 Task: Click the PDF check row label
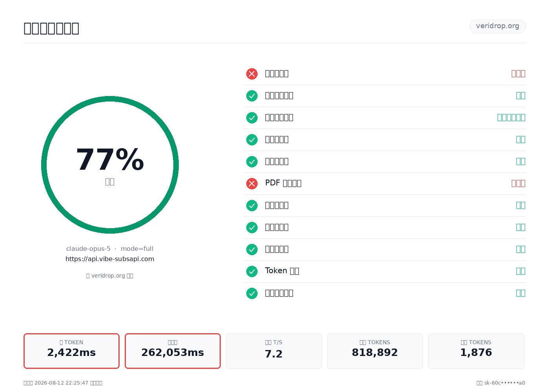pos(283,183)
